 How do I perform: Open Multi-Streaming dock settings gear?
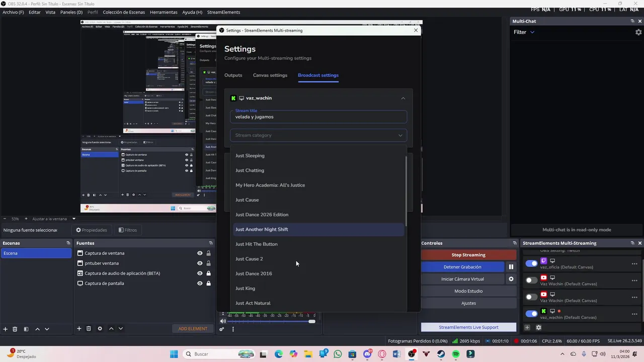point(538,327)
